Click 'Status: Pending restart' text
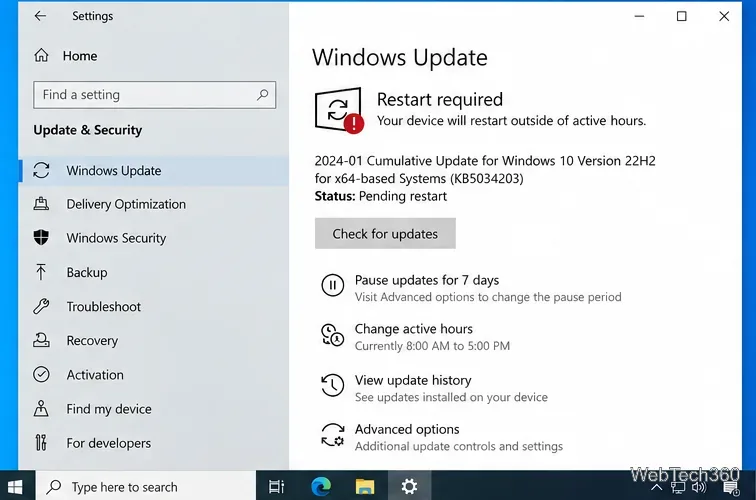 click(x=381, y=196)
